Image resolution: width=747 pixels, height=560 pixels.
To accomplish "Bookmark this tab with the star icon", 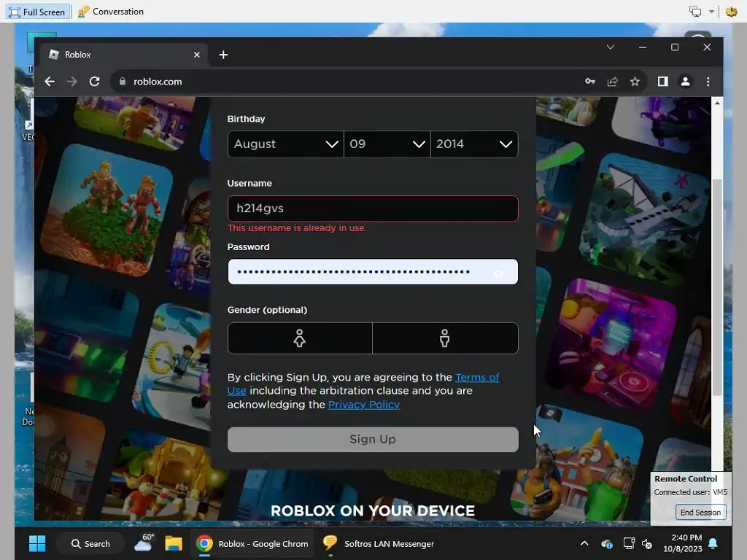I will pyautogui.click(x=635, y=82).
